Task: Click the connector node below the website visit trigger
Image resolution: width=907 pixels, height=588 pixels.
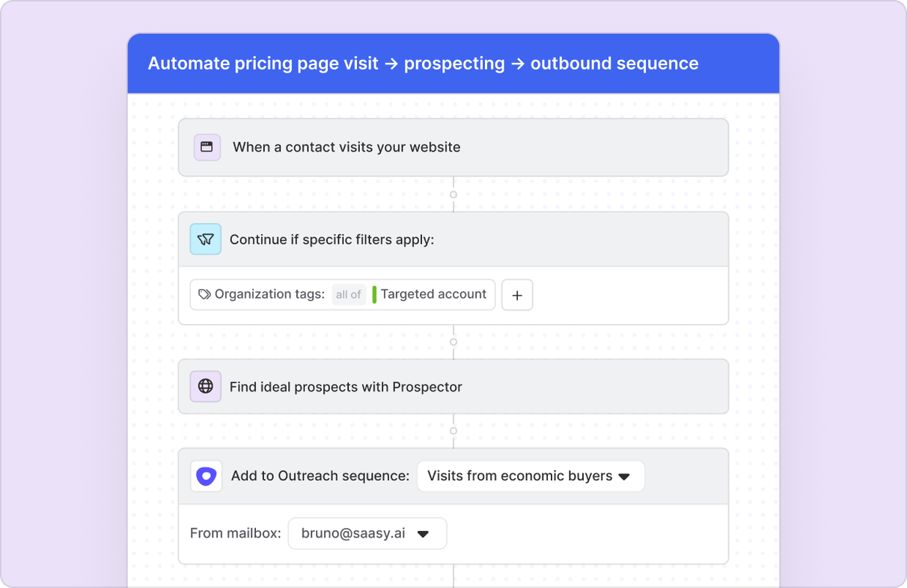Action: pos(453,195)
